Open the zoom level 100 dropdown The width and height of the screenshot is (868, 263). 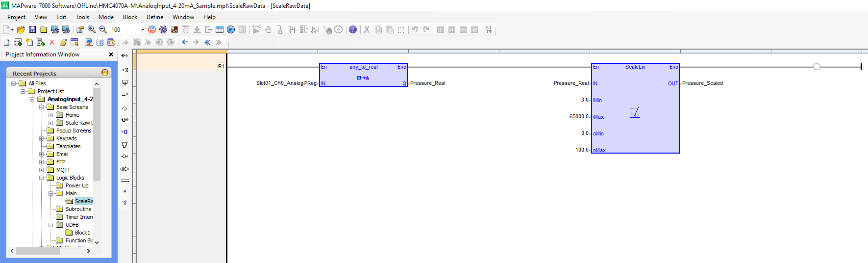coord(143,30)
